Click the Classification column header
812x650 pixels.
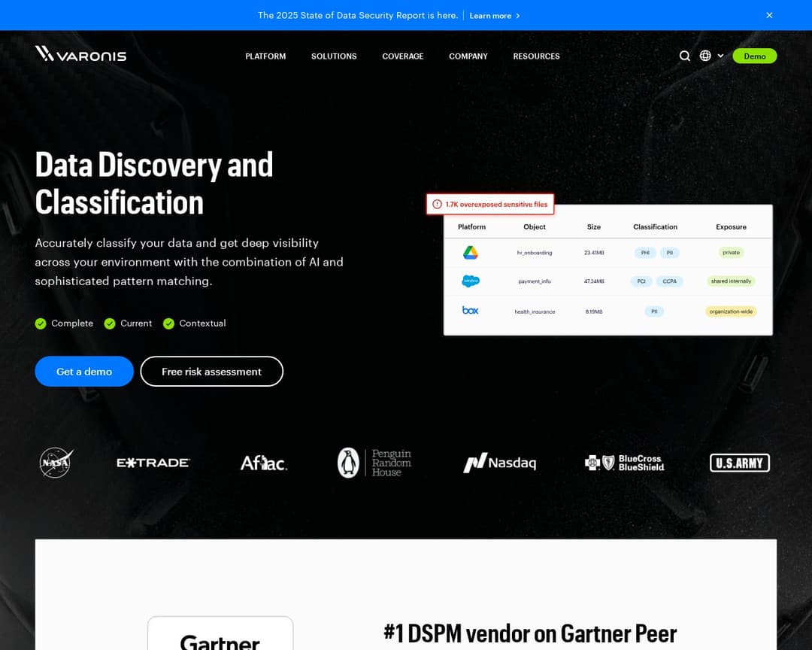point(655,227)
